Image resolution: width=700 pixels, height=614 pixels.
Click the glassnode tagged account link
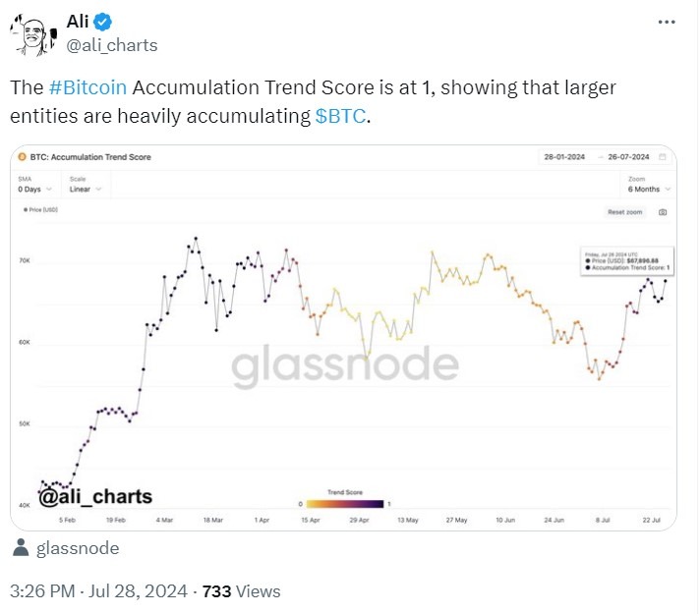tap(77, 548)
